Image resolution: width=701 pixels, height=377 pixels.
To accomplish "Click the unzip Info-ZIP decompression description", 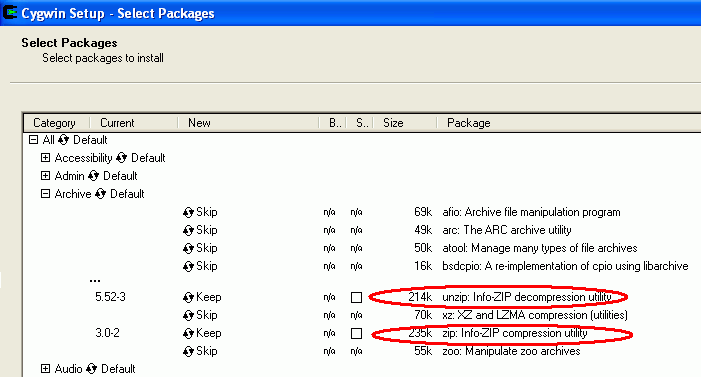I will click(527, 297).
